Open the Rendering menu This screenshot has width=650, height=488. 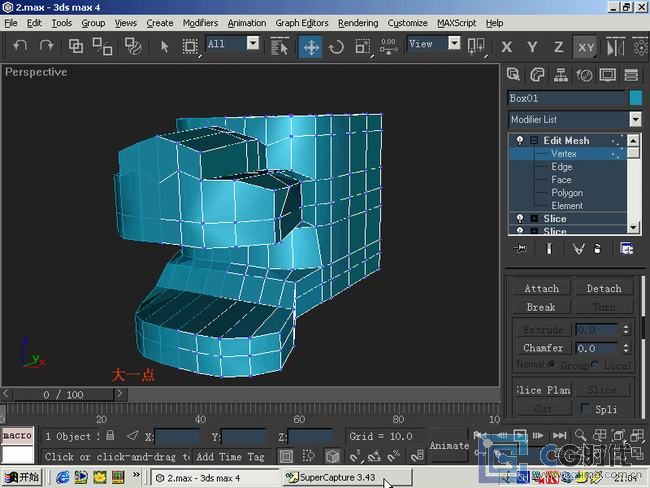pyautogui.click(x=358, y=23)
